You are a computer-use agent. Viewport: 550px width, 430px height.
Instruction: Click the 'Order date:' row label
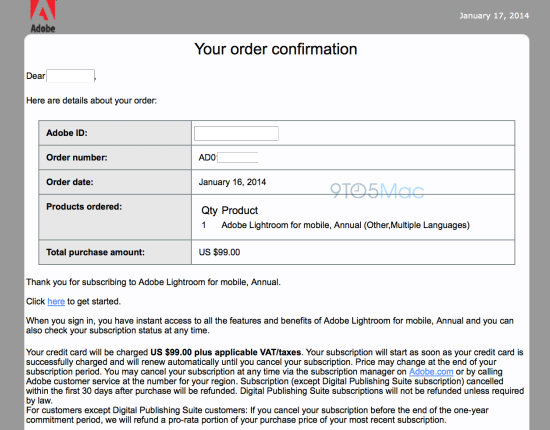(x=69, y=182)
